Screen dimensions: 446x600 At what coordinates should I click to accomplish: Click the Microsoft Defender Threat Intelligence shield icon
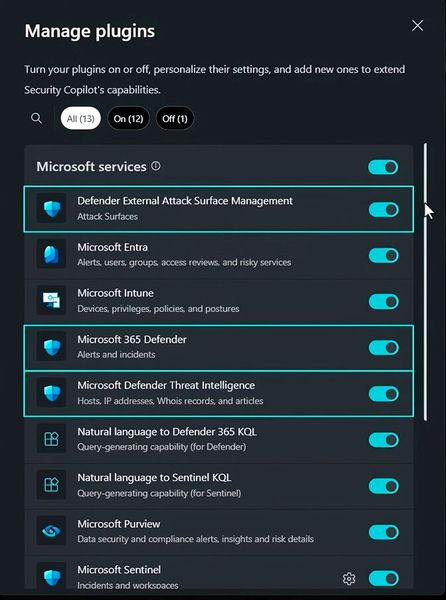tap(51, 393)
